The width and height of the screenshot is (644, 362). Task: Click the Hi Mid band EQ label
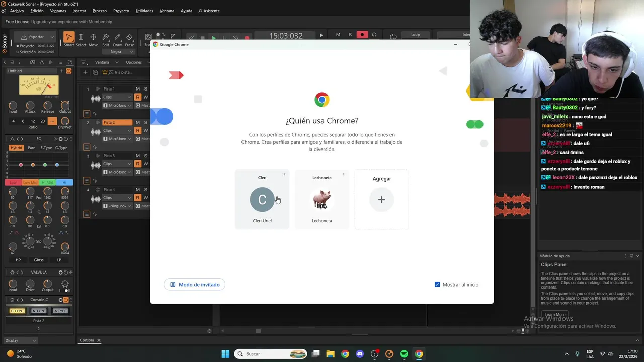click(47, 182)
